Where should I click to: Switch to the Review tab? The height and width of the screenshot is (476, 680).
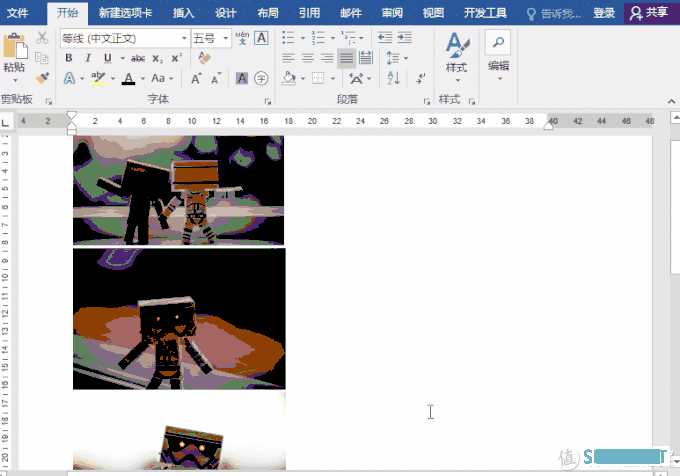[392, 13]
